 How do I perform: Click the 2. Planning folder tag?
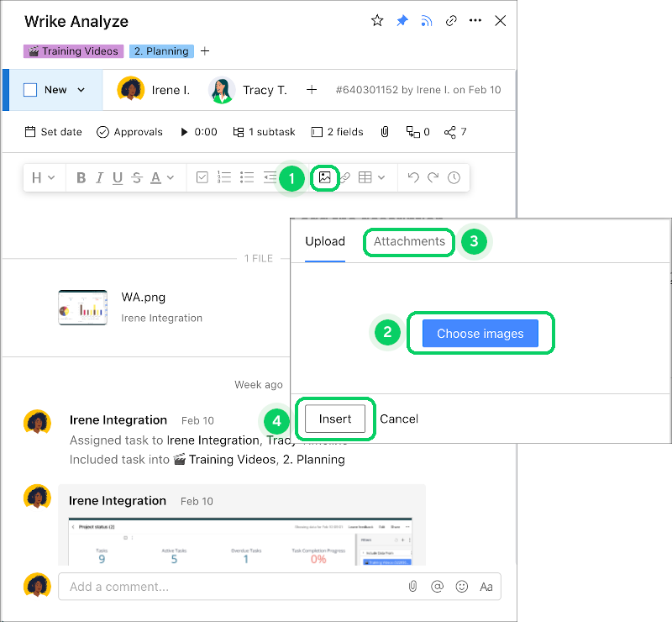click(161, 51)
